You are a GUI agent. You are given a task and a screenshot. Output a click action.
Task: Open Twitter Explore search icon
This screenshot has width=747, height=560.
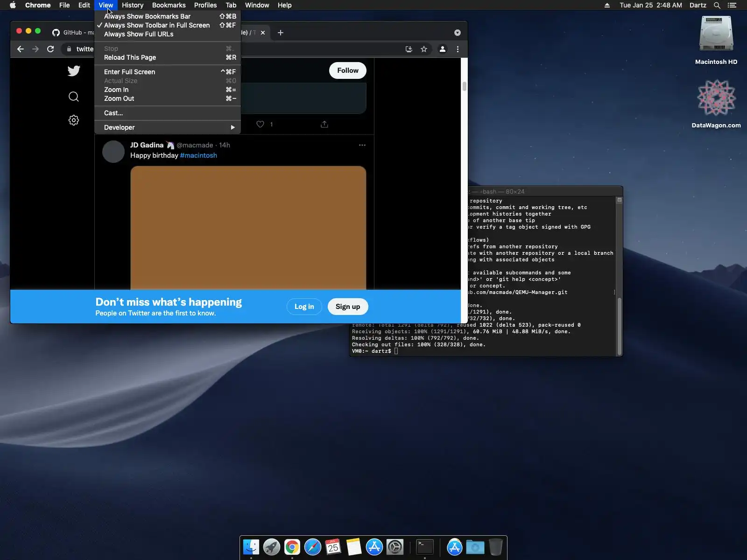(74, 97)
